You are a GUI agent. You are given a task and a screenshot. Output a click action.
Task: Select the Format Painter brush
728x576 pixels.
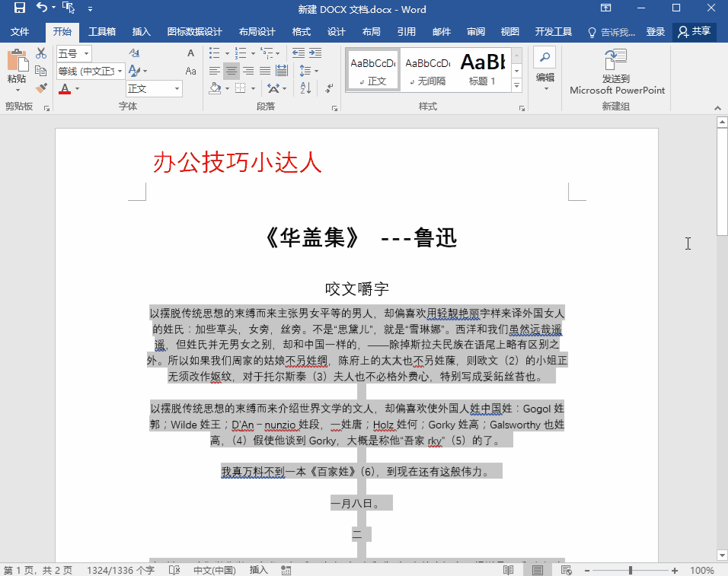41,88
